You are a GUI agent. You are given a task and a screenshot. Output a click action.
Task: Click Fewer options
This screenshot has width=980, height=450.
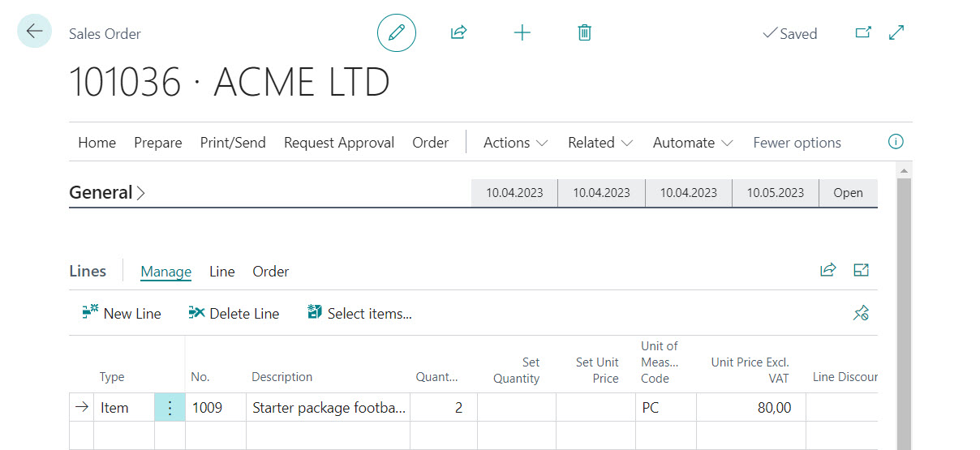tap(797, 143)
